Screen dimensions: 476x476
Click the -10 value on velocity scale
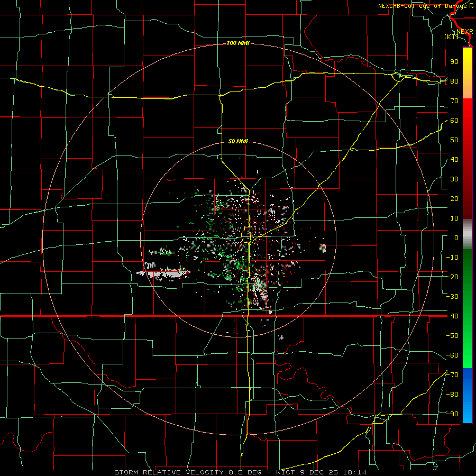pos(452,258)
